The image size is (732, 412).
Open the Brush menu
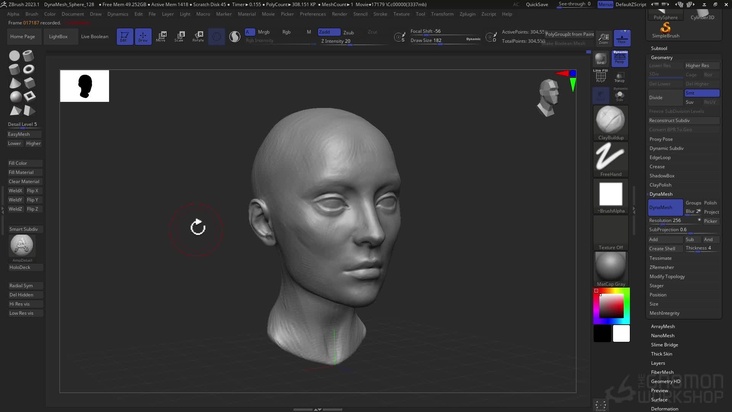pyautogui.click(x=32, y=14)
